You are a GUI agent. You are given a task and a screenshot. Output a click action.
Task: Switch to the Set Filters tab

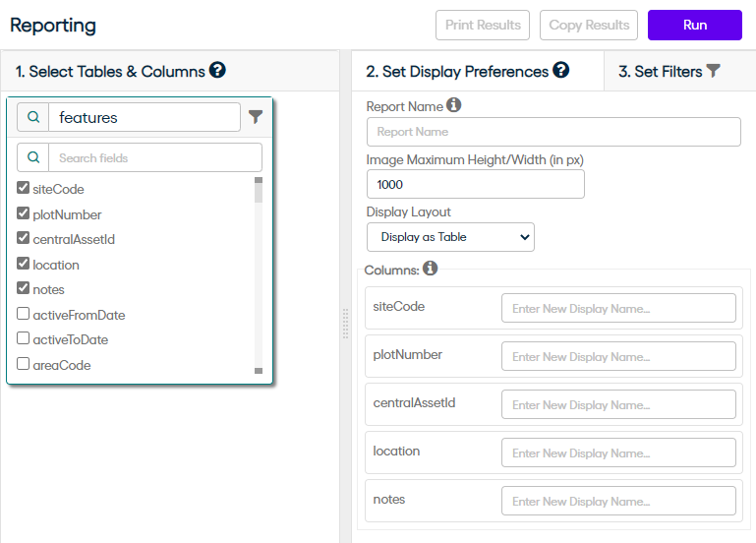coord(669,71)
